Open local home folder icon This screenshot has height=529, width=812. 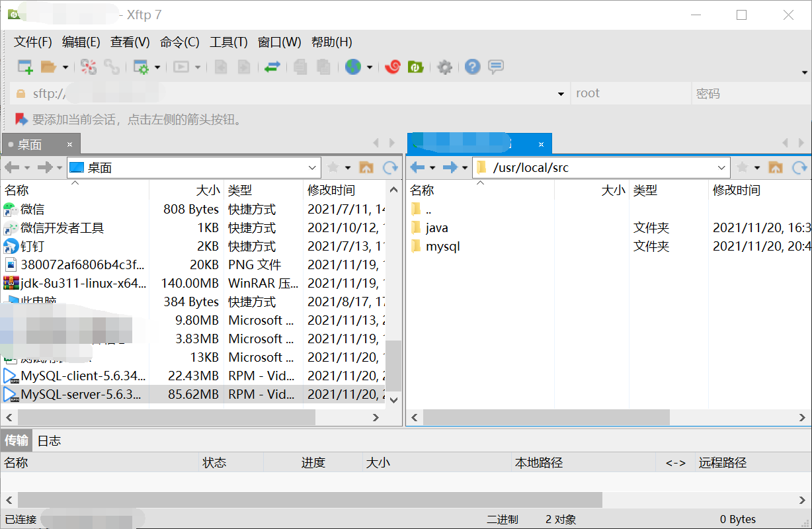(366, 167)
